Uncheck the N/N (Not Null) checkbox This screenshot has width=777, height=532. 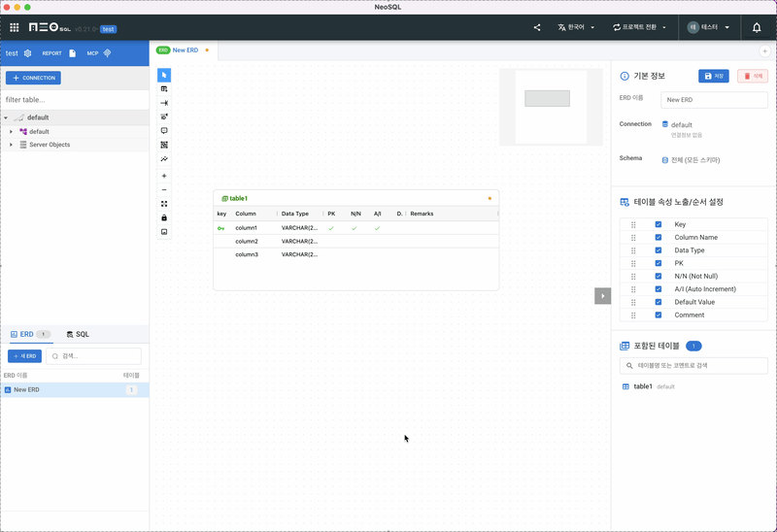659,276
